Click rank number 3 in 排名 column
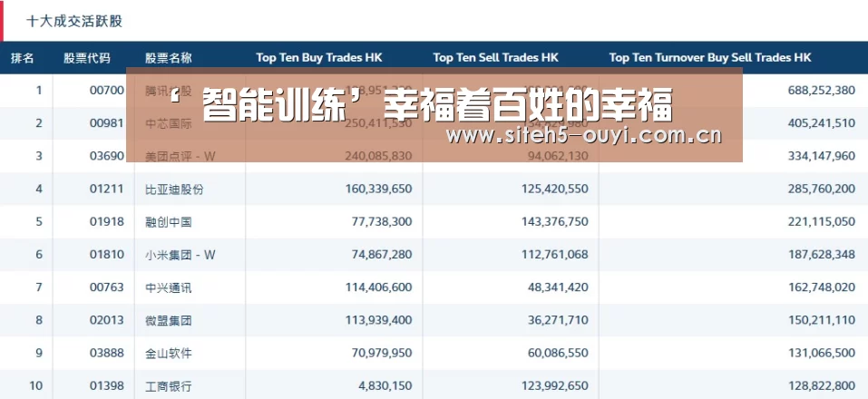The image size is (868, 399). click(39, 156)
